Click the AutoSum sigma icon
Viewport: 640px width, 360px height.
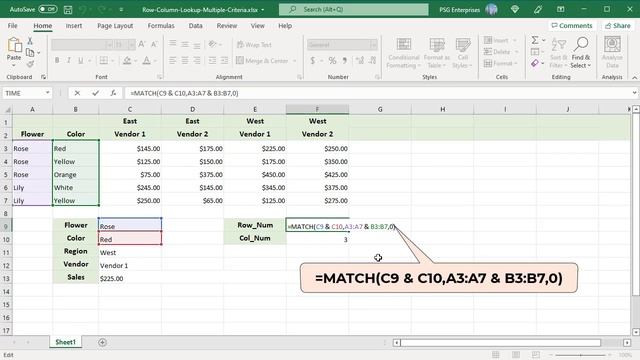click(x=535, y=40)
